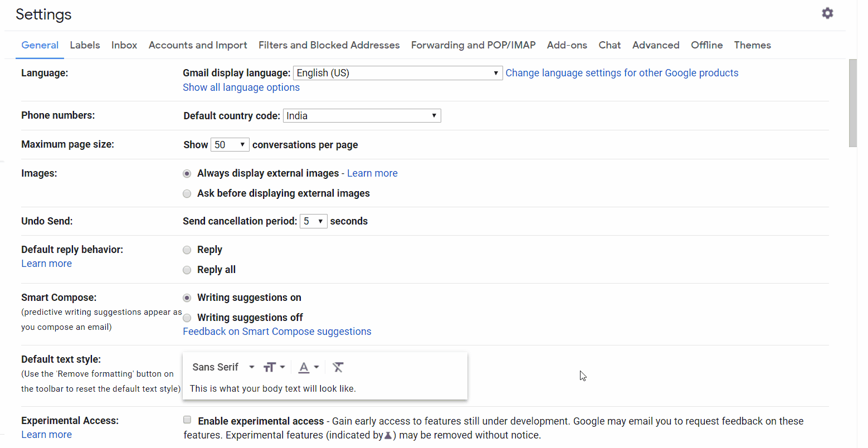The height and width of the screenshot is (448, 868).
Task: Click the settings gear icon
Action: coord(827,13)
